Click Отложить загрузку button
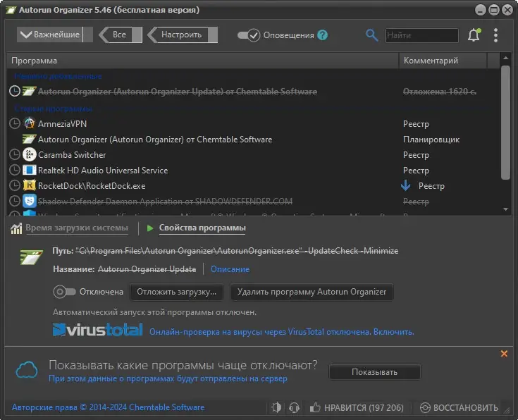518x420 pixels. tap(176, 292)
